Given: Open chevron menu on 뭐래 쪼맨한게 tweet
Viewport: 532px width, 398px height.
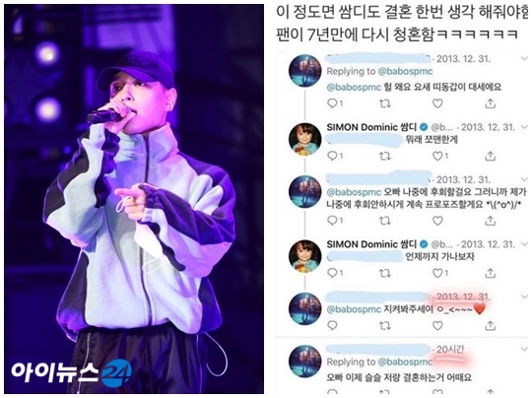Looking at the screenshot, I should (524, 127).
